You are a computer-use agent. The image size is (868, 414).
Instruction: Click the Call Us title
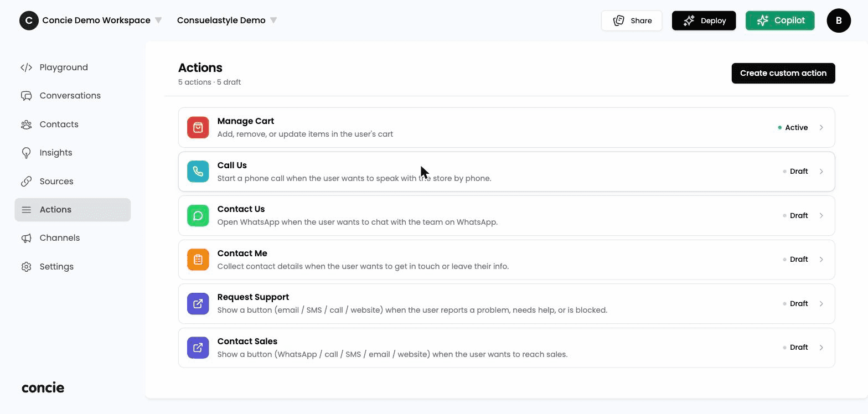pos(232,165)
